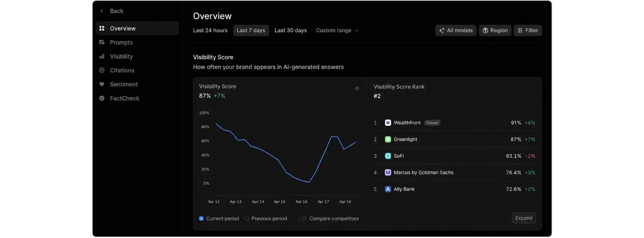The width and height of the screenshot is (644, 238).
Task: Click the 100% y-axis label
Action: [204, 113]
